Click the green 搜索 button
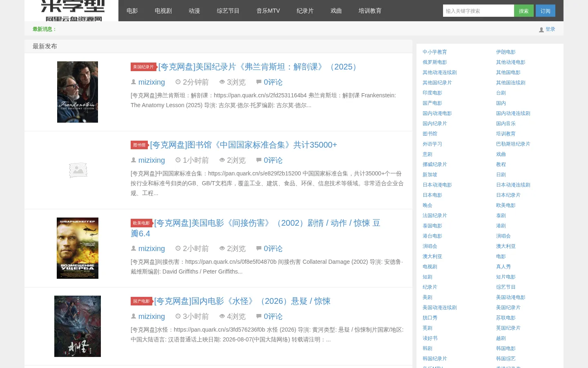The image size is (588, 368). click(524, 11)
